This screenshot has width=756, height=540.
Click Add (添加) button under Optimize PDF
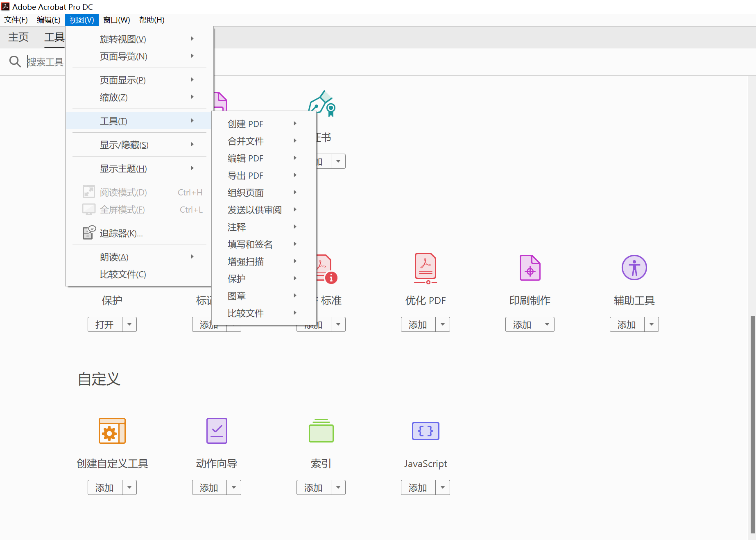point(418,324)
